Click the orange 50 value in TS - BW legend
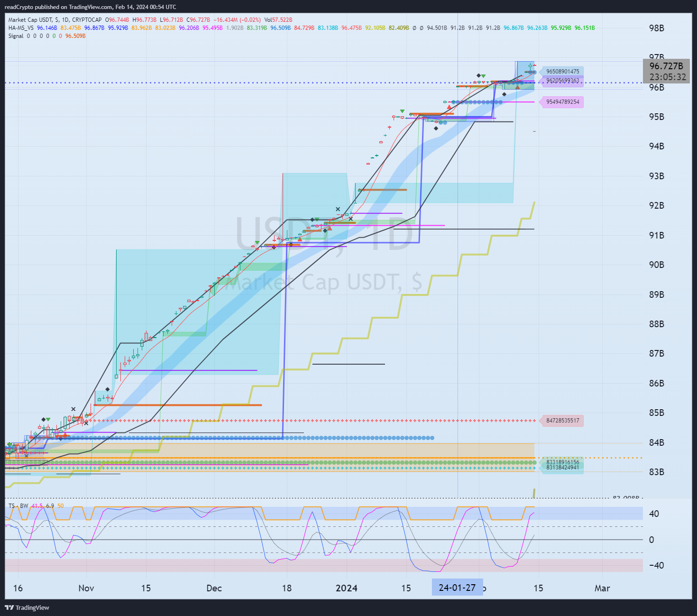This screenshot has width=697, height=616. [x=61, y=506]
